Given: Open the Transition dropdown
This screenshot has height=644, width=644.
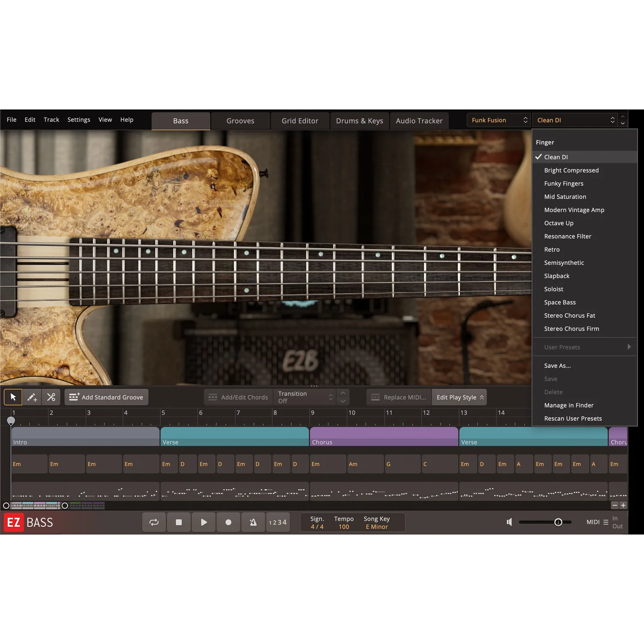Looking at the screenshot, I should tap(304, 397).
